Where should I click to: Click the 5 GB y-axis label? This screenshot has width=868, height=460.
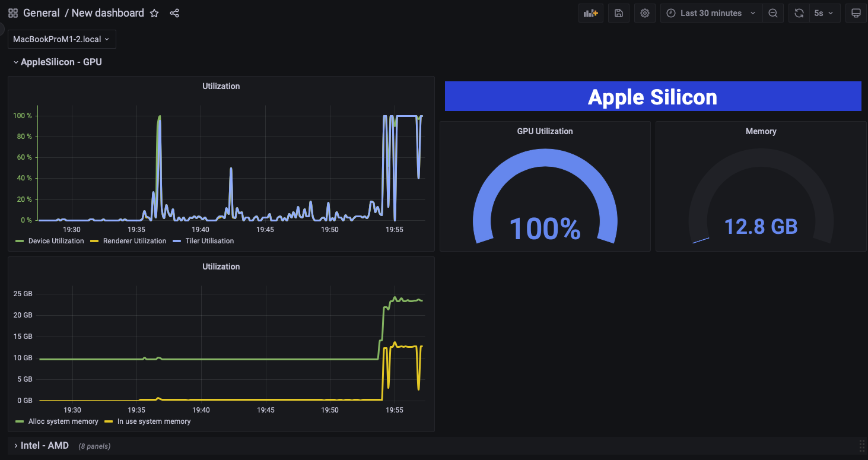pos(25,379)
